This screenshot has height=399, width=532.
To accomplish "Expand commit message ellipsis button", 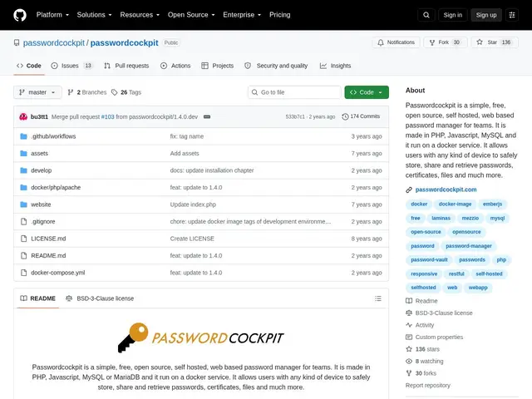I will 207,116.
